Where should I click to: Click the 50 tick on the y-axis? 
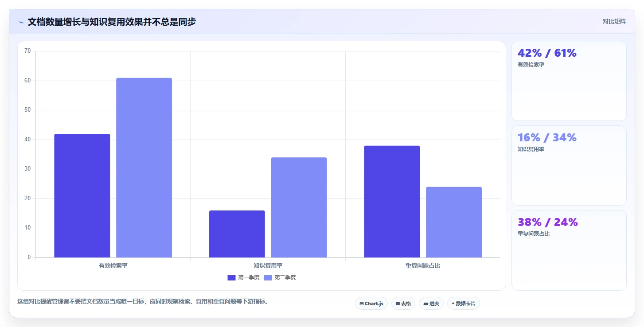point(27,110)
